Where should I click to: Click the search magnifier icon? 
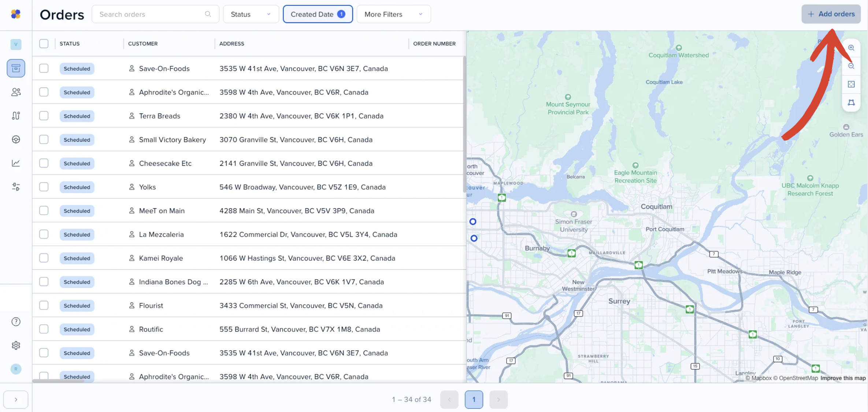pos(208,14)
